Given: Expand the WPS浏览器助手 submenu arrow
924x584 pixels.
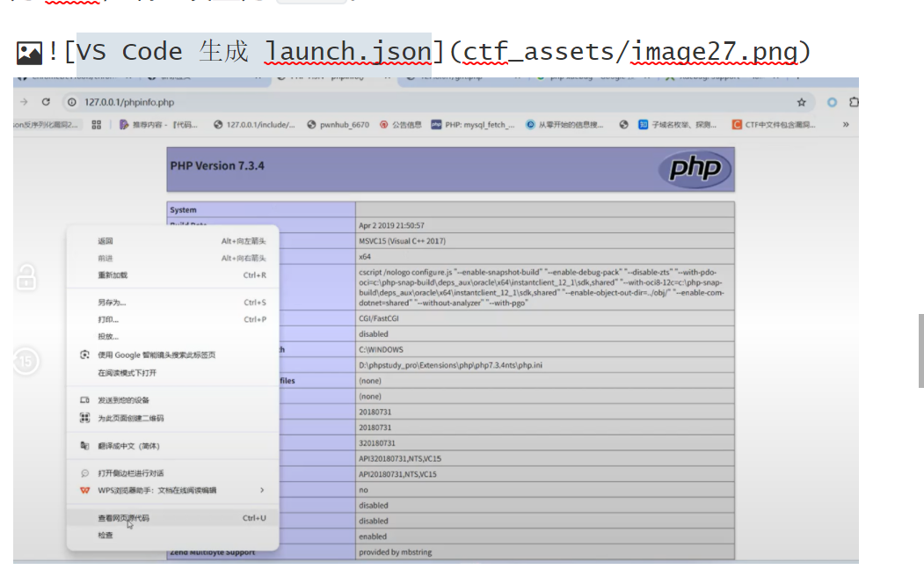Looking at the screenshot, I should [262, 490].
